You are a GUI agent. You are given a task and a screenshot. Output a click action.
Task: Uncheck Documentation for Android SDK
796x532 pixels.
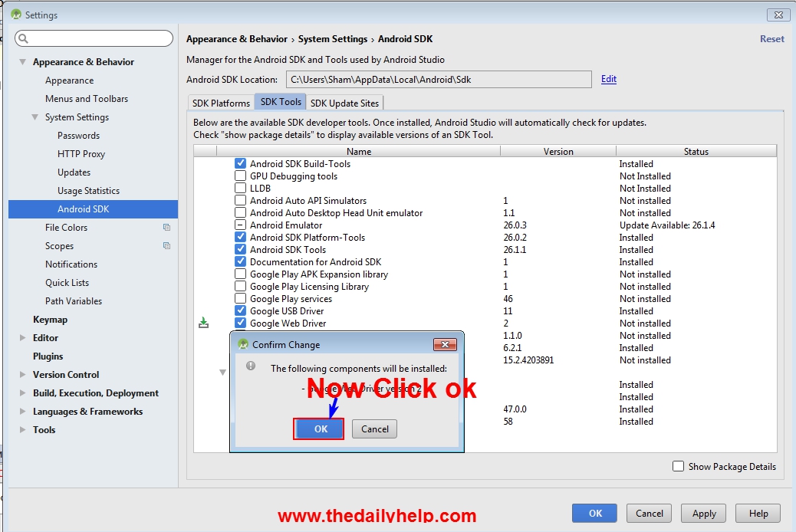point(241,261)
